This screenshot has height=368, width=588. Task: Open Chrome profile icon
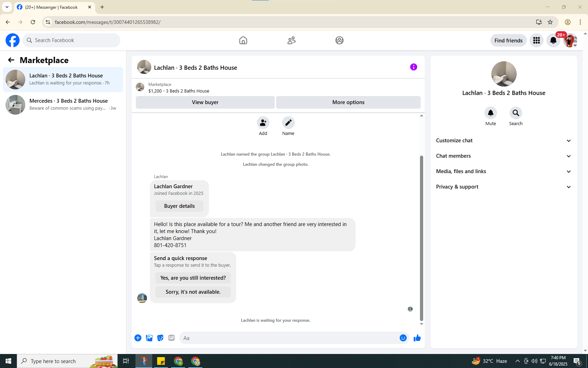click(568, 22)
